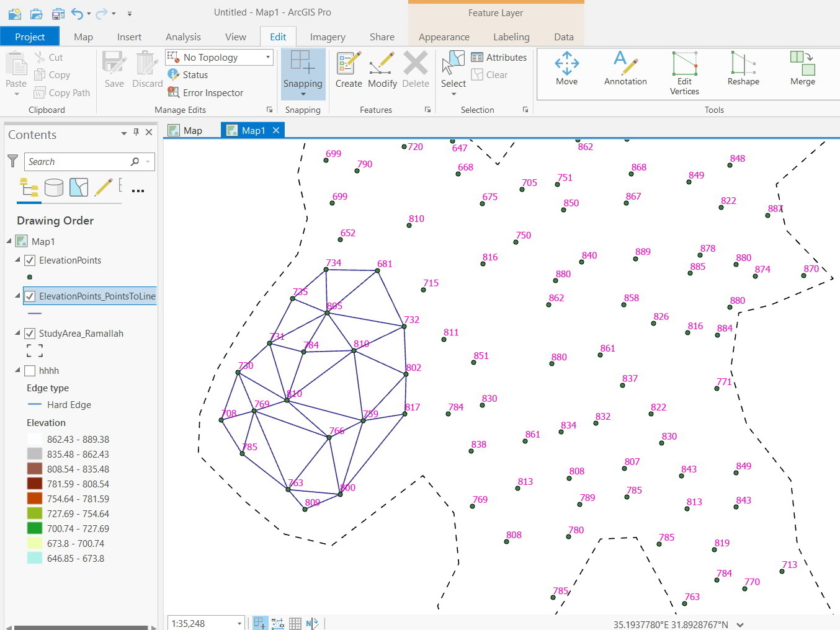
Task: Click the New Project icon in quick access toolbar
Action: pyautogui.click(x=14, y=13)
